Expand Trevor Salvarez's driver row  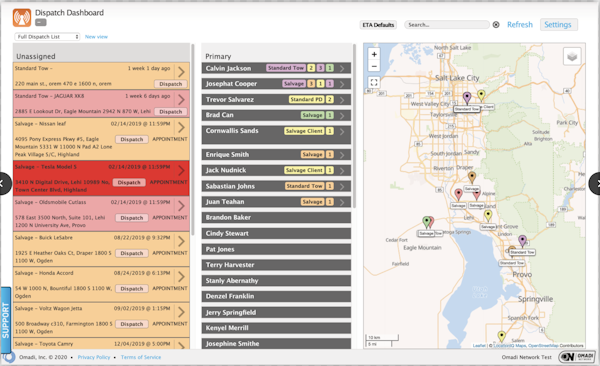[x=342, y=100]
